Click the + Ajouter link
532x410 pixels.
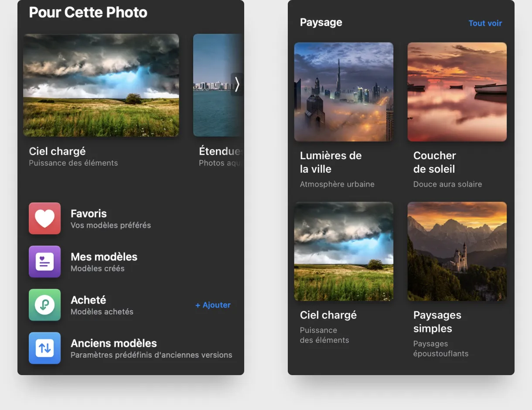(213, 305)
